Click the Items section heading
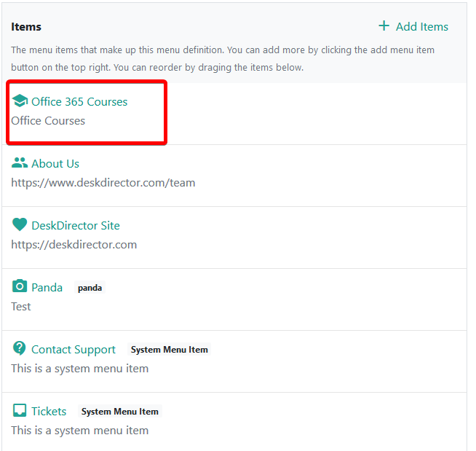The width and height of the screenshot is (476, 451). pos(26,27)
